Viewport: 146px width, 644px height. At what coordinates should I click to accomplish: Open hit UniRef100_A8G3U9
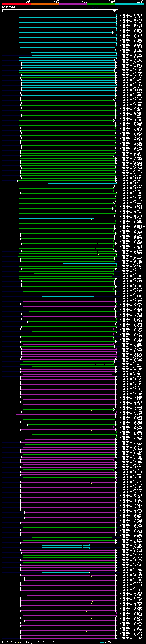(131, 196)
